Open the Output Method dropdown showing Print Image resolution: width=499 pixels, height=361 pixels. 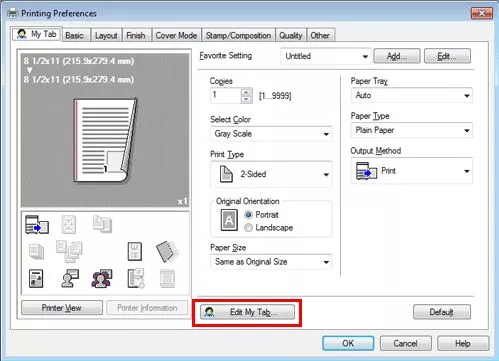coord(412,171)
